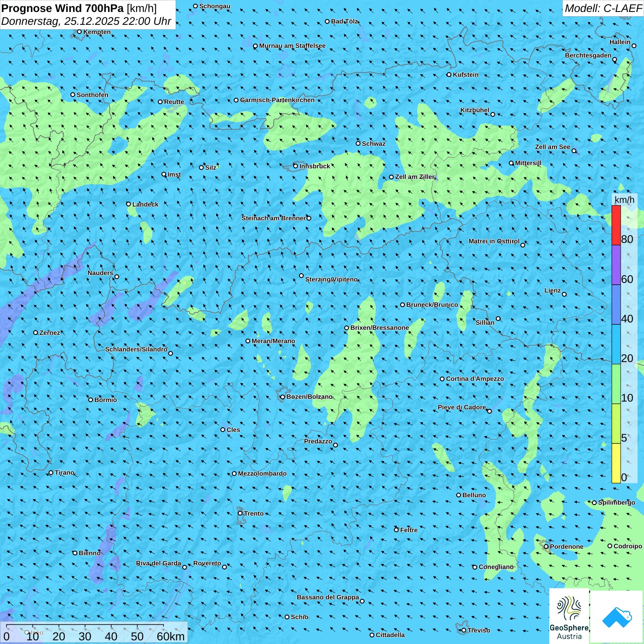Click the 'Rovereto' label
The image size is (644, 644).
click(207, 563)
